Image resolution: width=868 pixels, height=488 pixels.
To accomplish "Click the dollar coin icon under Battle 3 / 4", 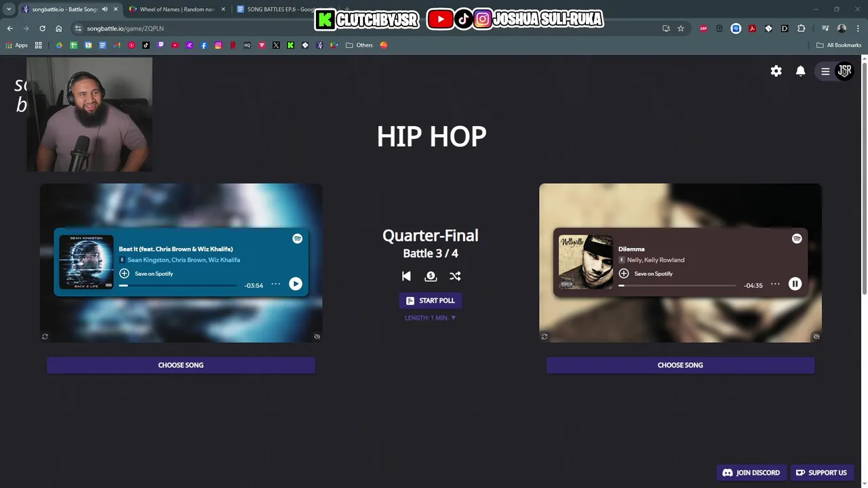I will click(431, 276).
